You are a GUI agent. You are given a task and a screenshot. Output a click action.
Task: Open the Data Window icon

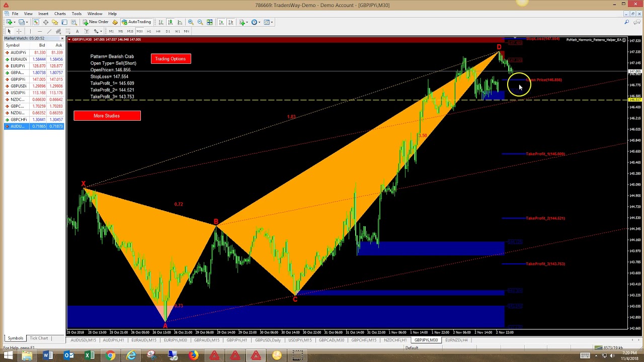[x=45, y=22]
